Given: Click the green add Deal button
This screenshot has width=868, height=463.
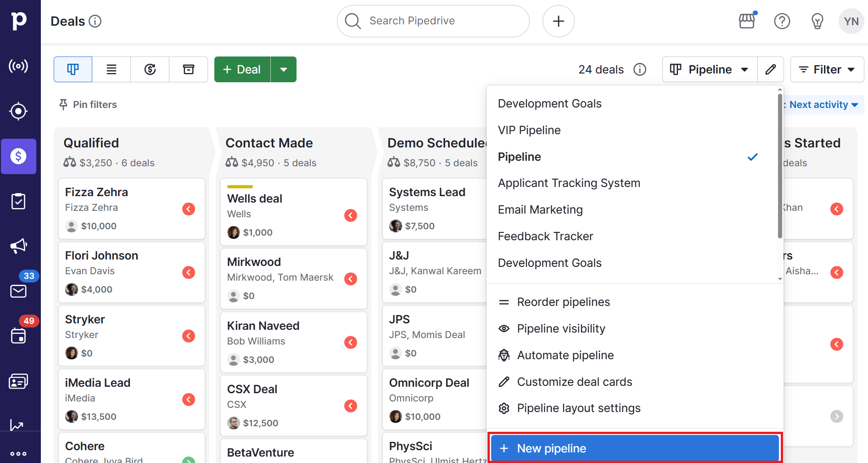Looking at the screenshot, I should point(242,69).
